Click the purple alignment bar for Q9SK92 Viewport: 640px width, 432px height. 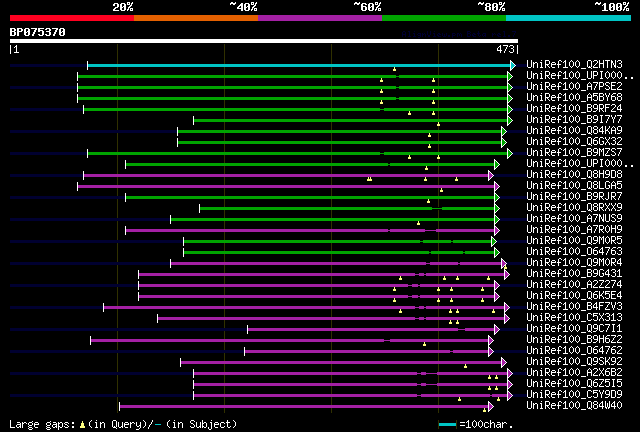click(341, 363)
